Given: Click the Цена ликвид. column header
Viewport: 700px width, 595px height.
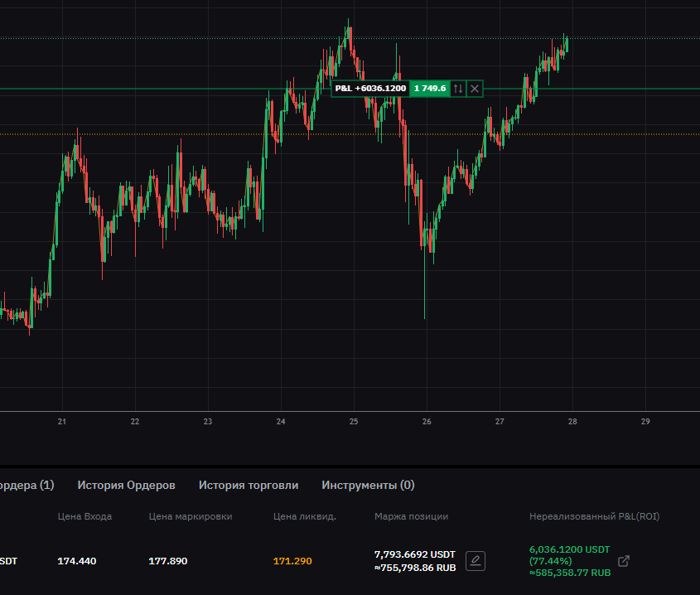Looking at the screenshot, I should click(305, 516).
